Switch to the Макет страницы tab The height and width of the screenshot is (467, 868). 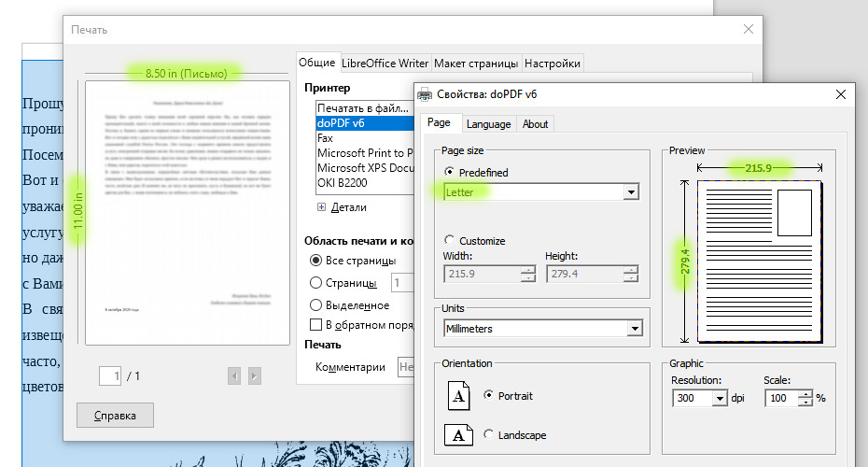pos(475,64)
